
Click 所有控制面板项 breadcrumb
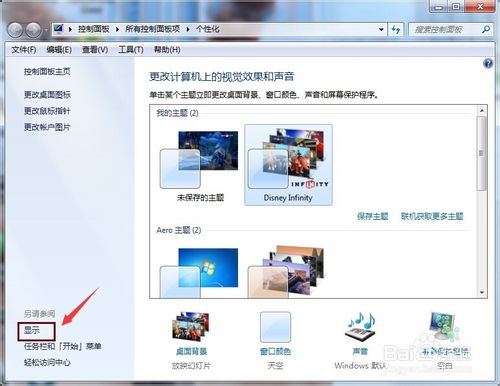coord(152,29)
